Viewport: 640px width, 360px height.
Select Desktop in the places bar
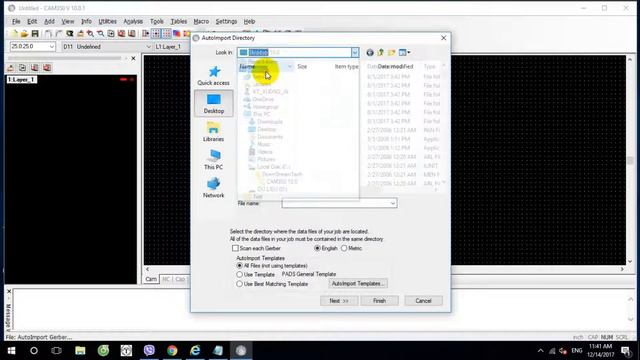213,103
